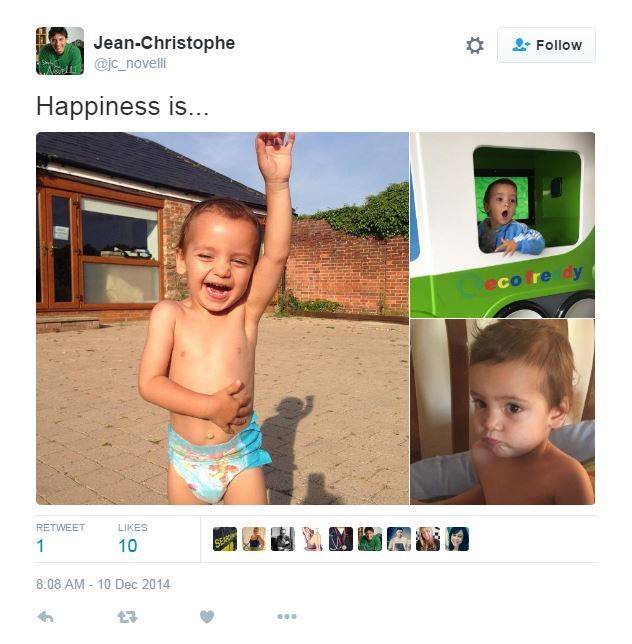The width and height of the screenshot is (632, 644).
Task: Open the last liker avatar with dark hair
Action: tap(457, 539)
